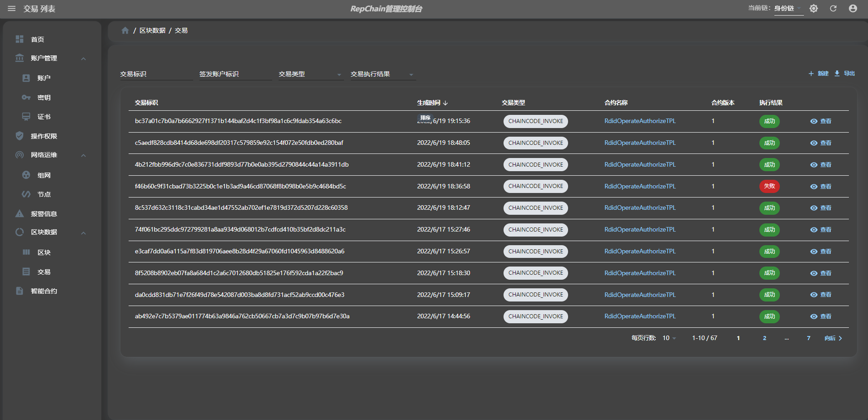Click the 导出 export button

point(844,74)
